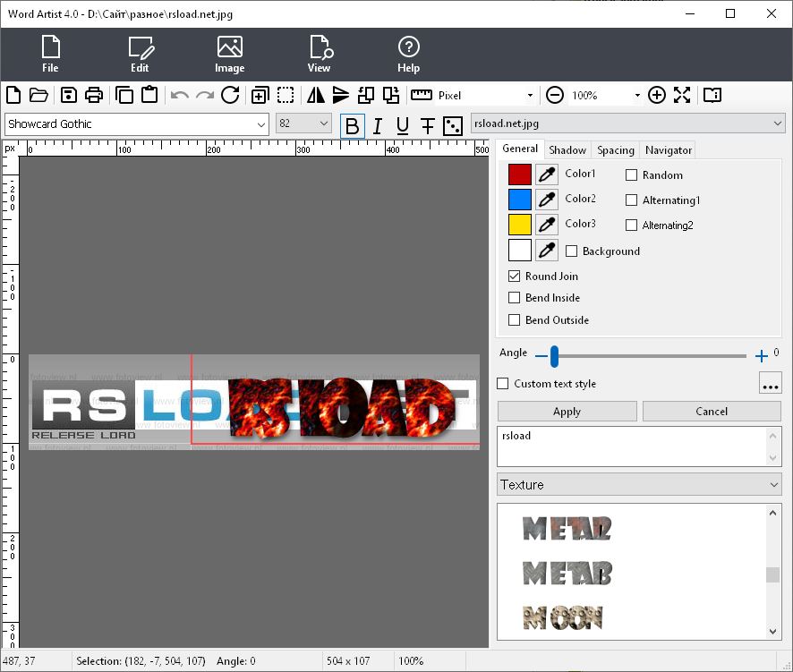
Task: Undo the last action
Action: pos(180,96)
